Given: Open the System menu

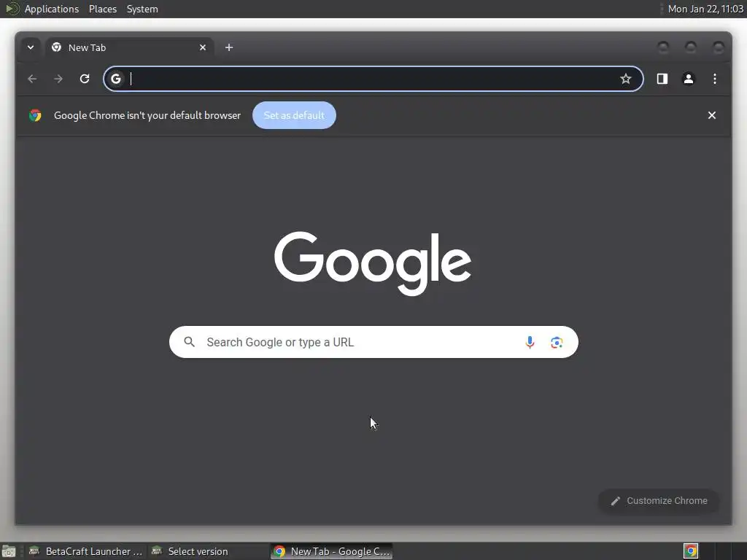Looking at the screenshot, I should [142, 9].
